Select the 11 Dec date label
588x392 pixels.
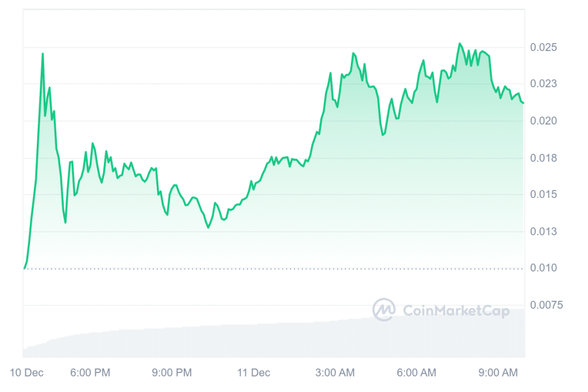[253, 372]
